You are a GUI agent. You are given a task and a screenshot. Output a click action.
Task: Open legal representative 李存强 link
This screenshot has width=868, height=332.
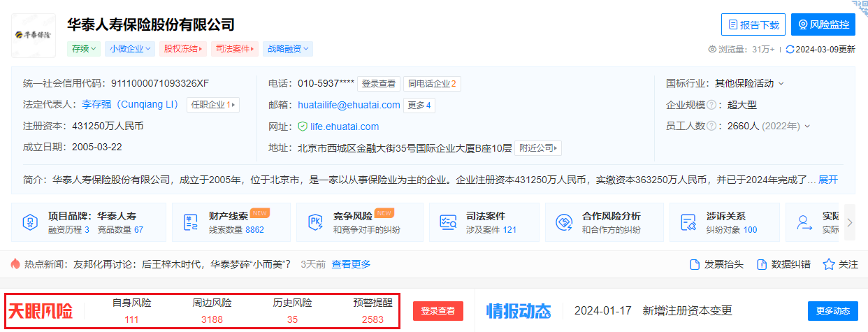tap(131, 105)
